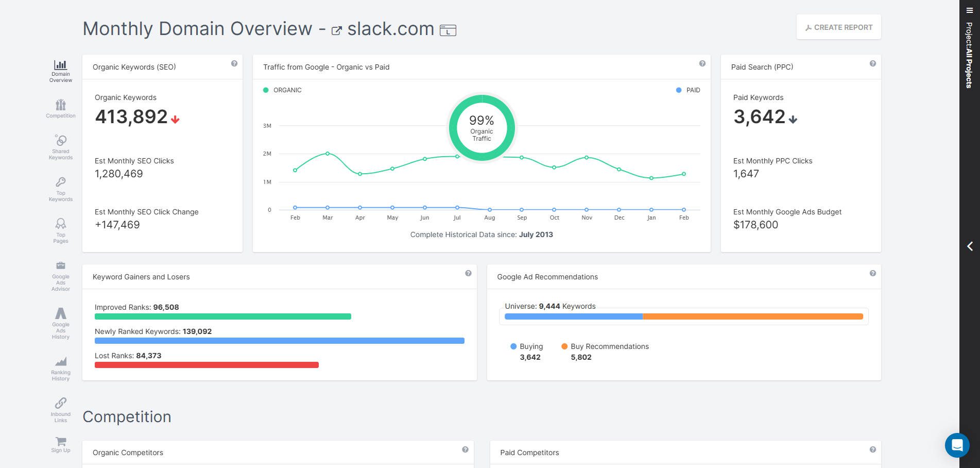Click the help icon on the Paid Search card

point(872,63)
